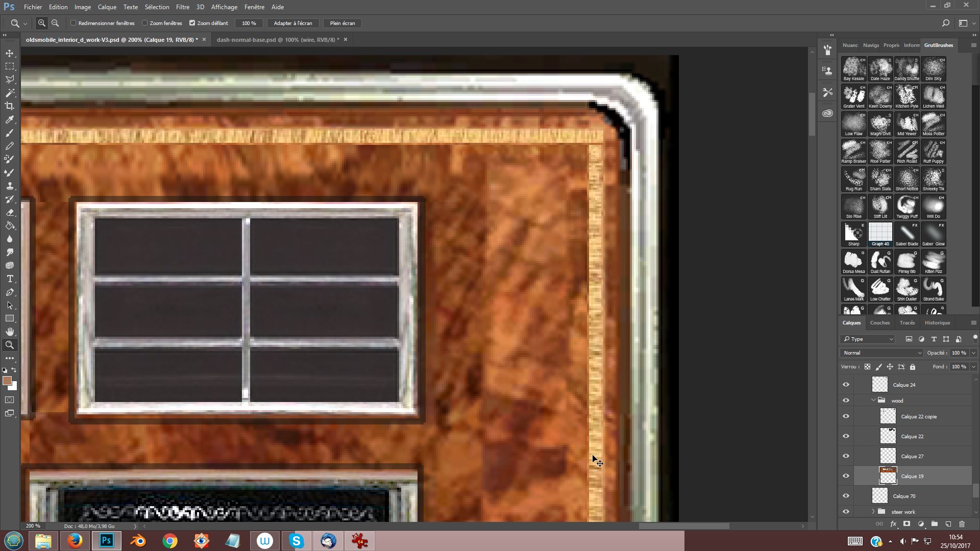Viewport: 980px width, 551px height.
Task: Switch to dash-normal-base.psd document tab
Action: click(278, 39)
